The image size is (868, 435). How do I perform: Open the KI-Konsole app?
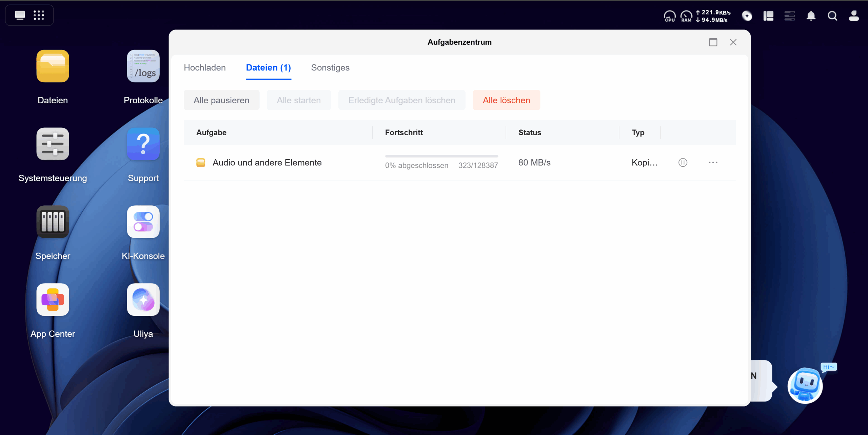[143, 222]
